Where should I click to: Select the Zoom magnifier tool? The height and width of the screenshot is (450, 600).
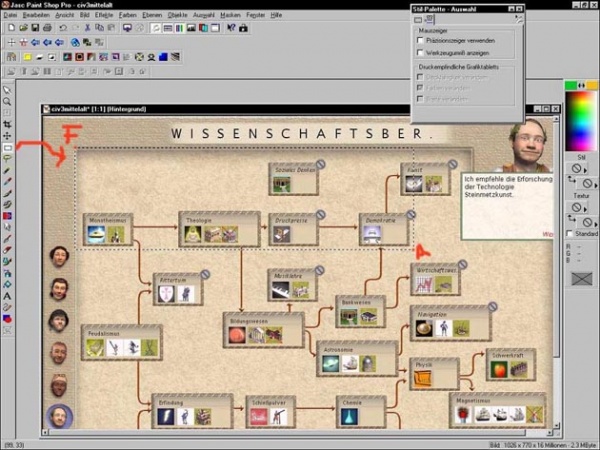[x=7, y=101]
